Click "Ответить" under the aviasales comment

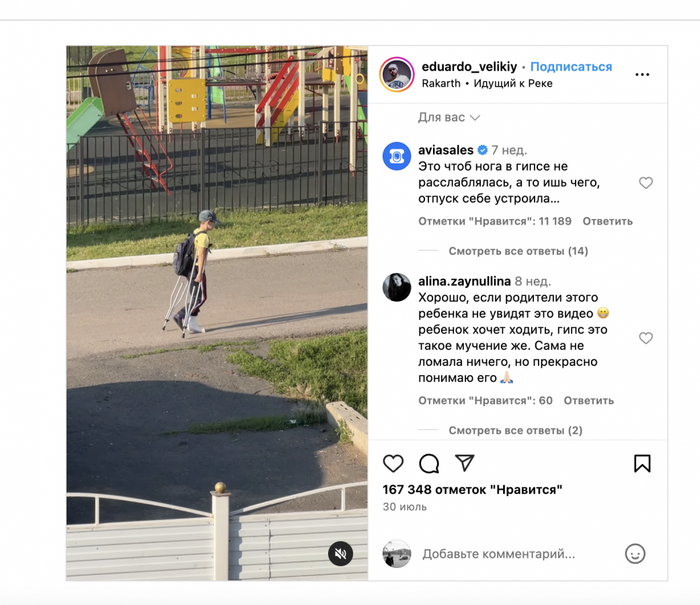pos(608,221)
